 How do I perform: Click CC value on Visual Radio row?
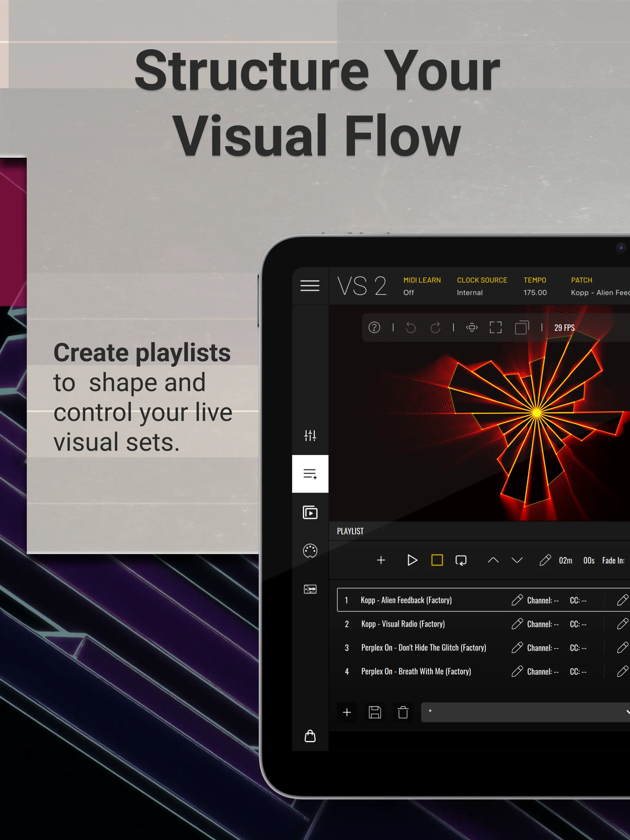pos(578,624)
